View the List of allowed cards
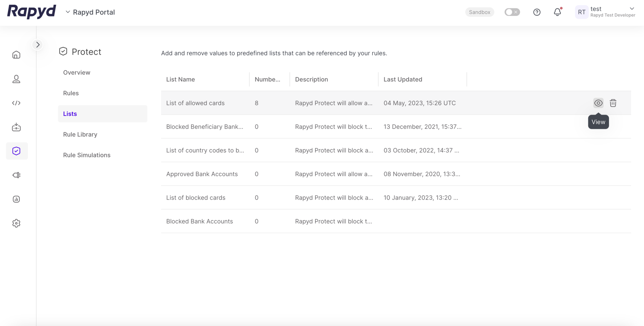Screen dimensions: 644x326 (x=598, y=103)
